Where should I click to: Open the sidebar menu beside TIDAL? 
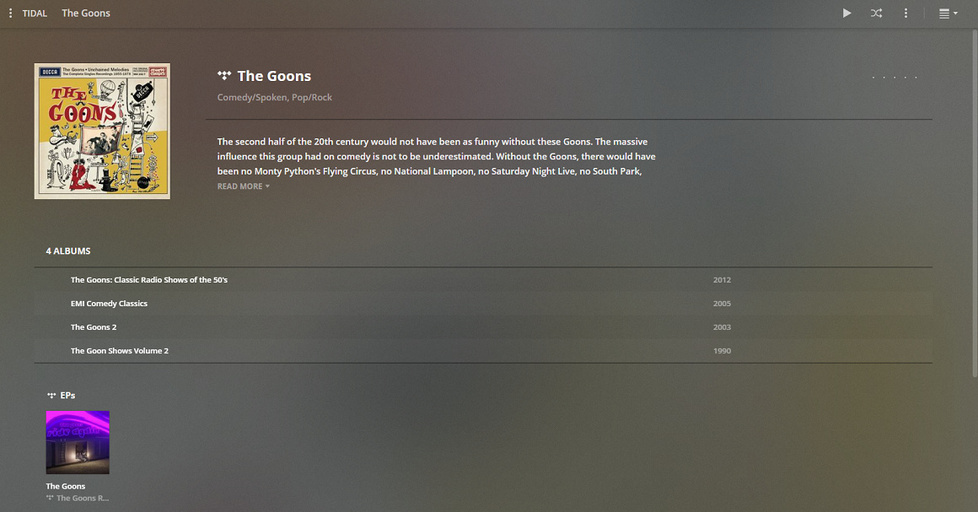pyautogui.click(x=11, y=13)
